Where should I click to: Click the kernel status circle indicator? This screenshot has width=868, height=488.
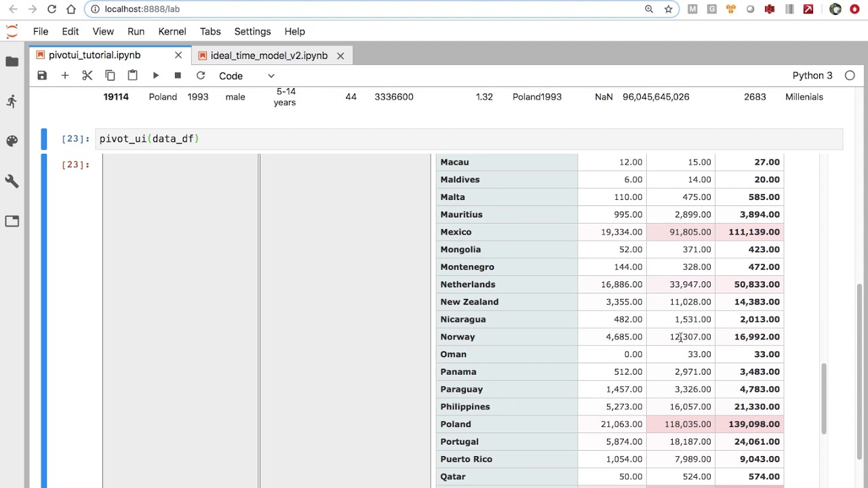(850, 76)
